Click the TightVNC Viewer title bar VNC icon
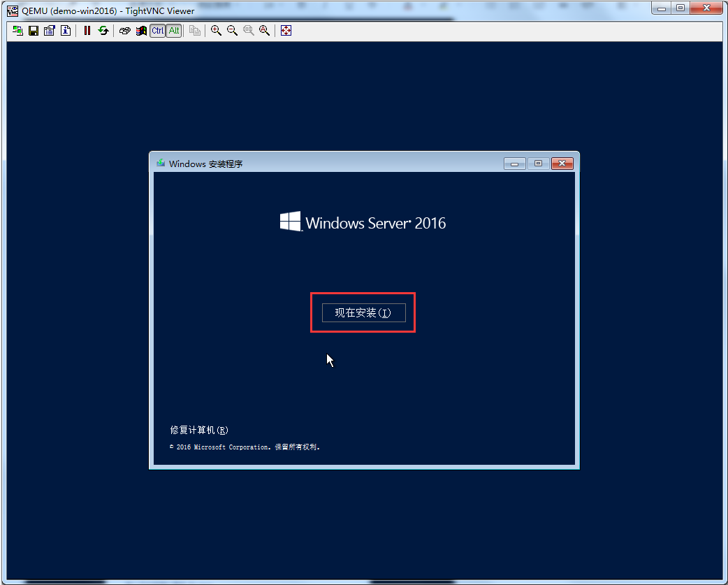This screenshot has width=728, height=585. 13,10
